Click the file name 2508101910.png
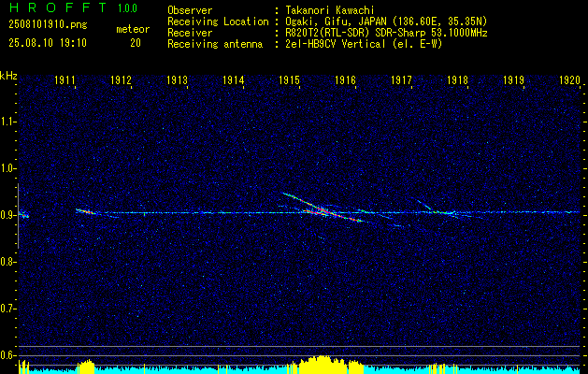588x374 pixels. click(x=48, y=24)
